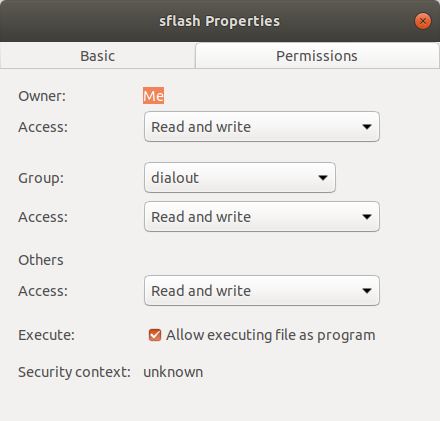Click the Execute: label
Image resolution: width=440 pixels, height=421 pixels.
click(x=46, y=335)
